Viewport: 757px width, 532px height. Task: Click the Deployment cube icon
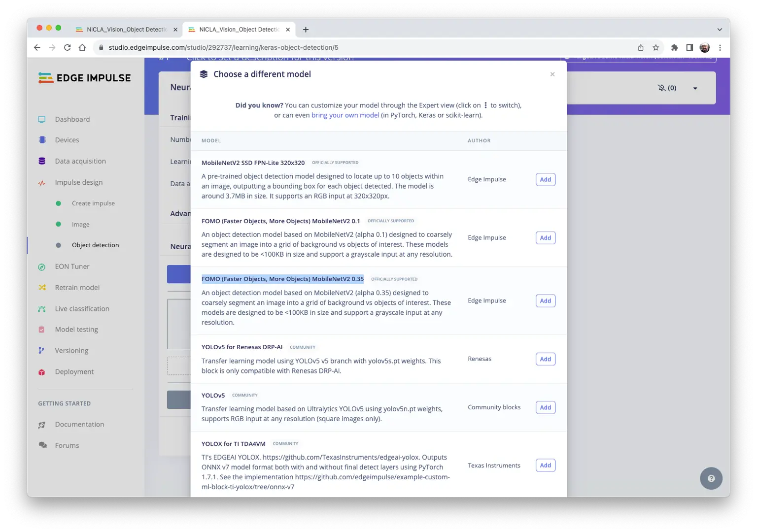pyautogui.click(x=42, y=372)
